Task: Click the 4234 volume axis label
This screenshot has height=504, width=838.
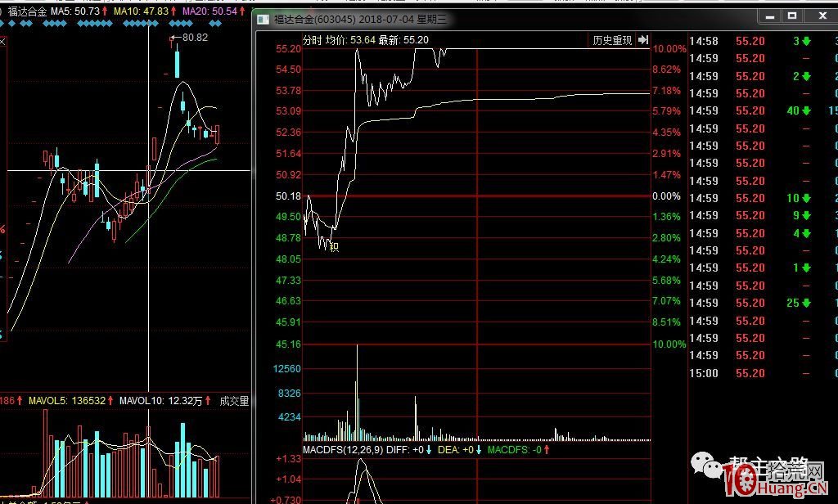Action: pyautogui.click(x=290, y=417)
